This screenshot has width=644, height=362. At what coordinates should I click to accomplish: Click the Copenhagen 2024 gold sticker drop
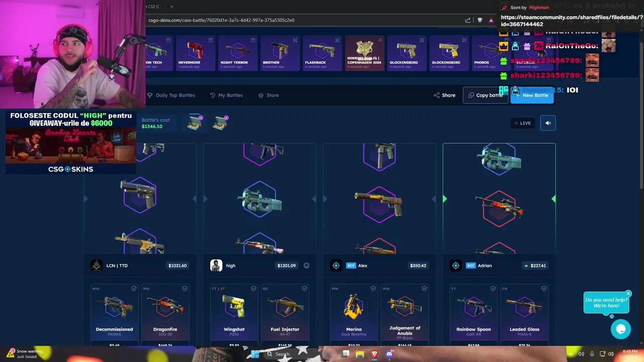tap(364, 53)
